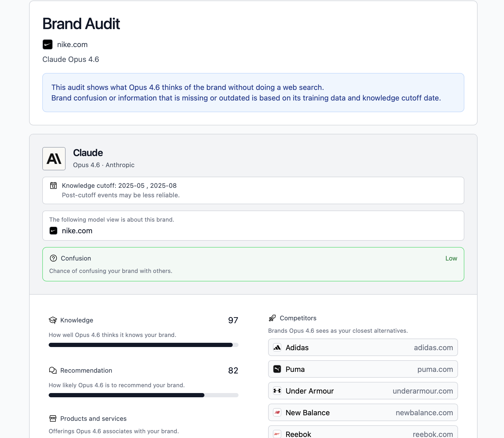
Task: Click the Competitors rocket icon
Action: [x=272, y=318]
